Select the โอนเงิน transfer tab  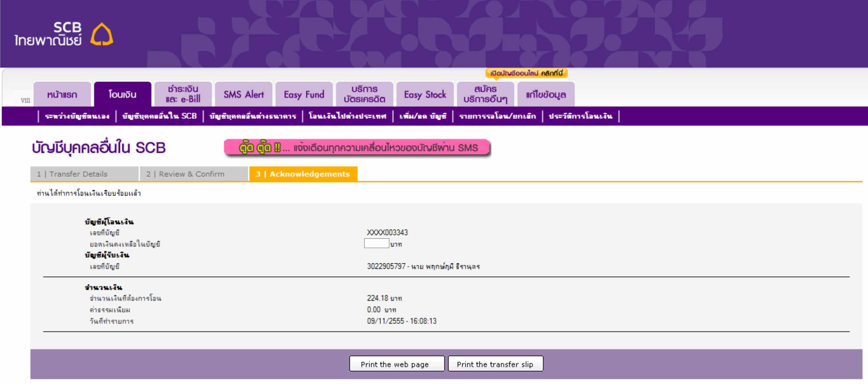(123, 94)
